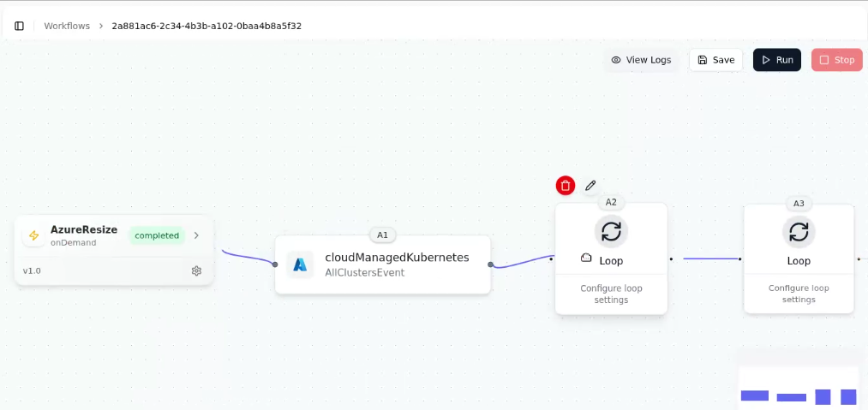The image size is (868, 410).
Task: Click the minimap in the corner
Action: [798, 387]
